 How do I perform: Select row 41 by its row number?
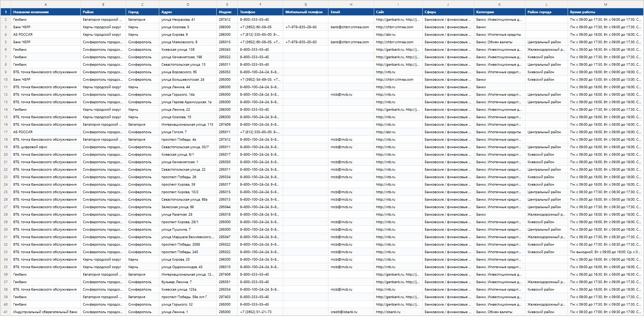tap(5, 312)
